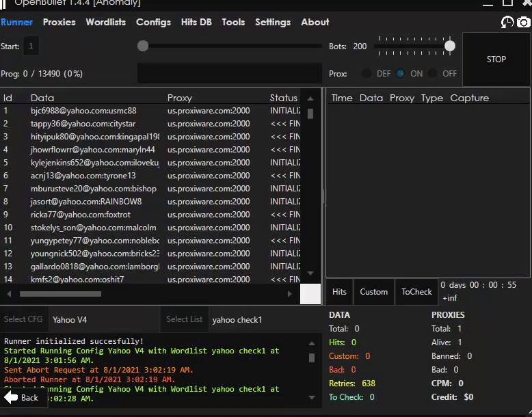Click the Back arrow icon
This screenshot has width=532, height=417.
click(x=11, y=397)
